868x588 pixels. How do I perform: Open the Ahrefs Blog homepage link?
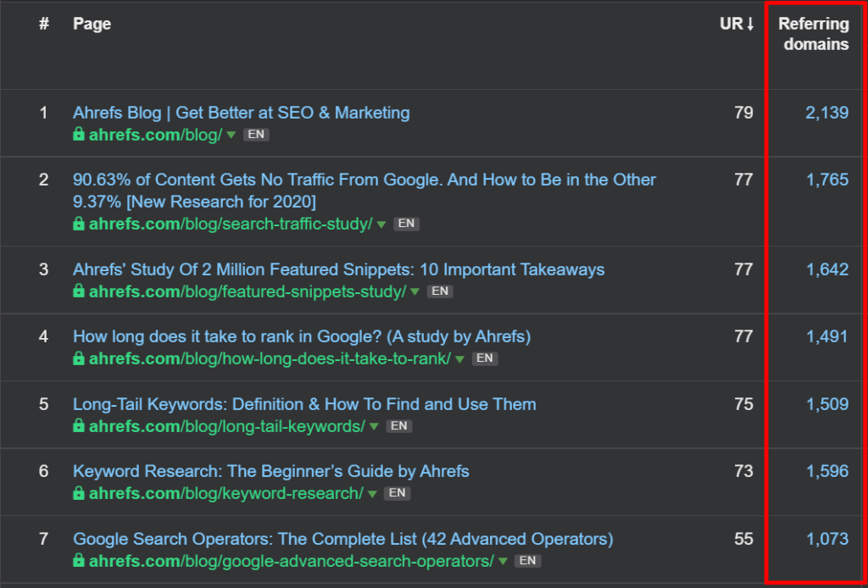click(x=241, y=112)
